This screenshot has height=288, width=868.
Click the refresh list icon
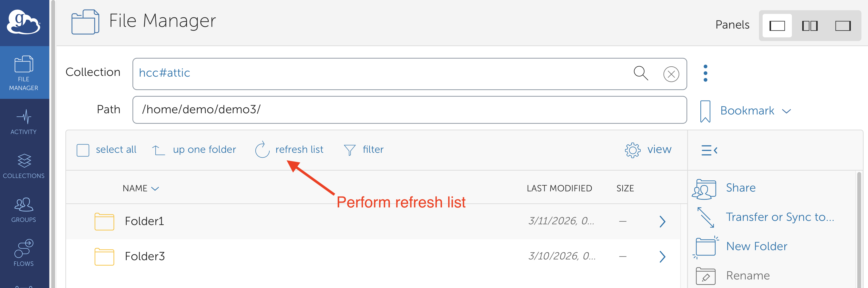[x=262, y=150]
